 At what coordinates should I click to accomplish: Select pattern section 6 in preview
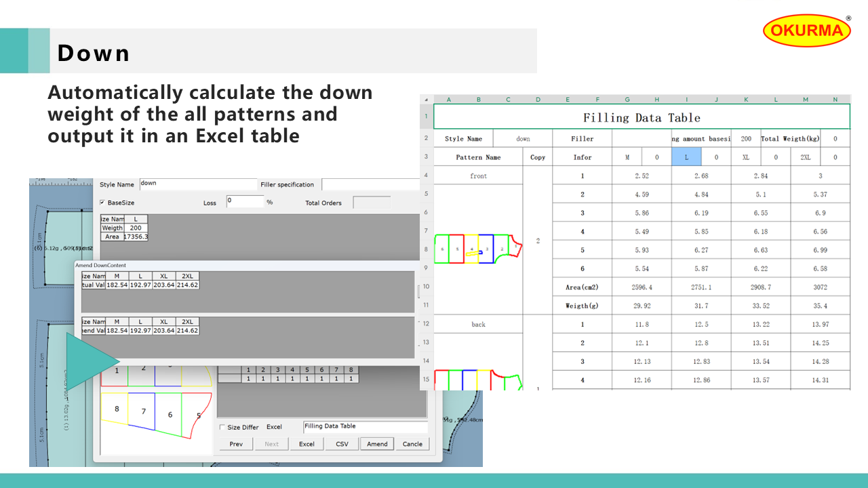(x=170, y=415)
